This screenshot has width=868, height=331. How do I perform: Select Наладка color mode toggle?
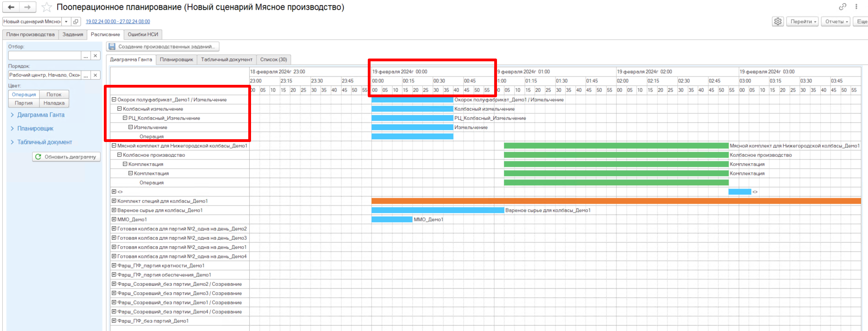pyautogui.click(x=54, y=103)
